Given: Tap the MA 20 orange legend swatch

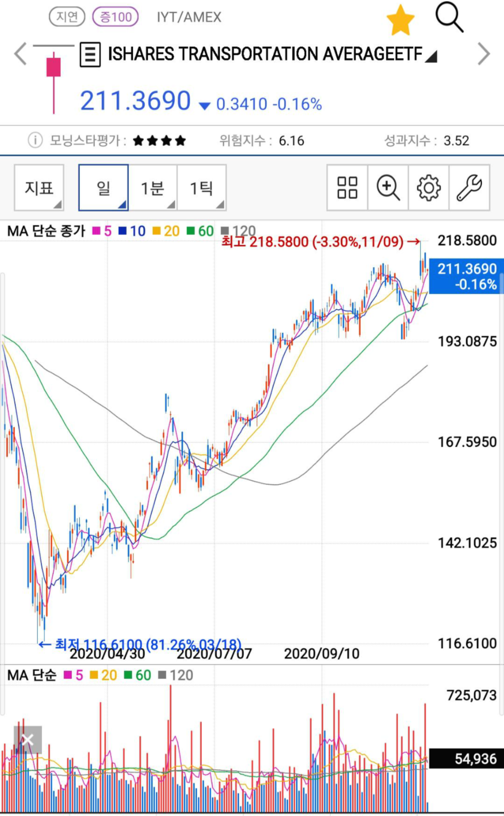Looking at the screenshot, I should [157, 231].
